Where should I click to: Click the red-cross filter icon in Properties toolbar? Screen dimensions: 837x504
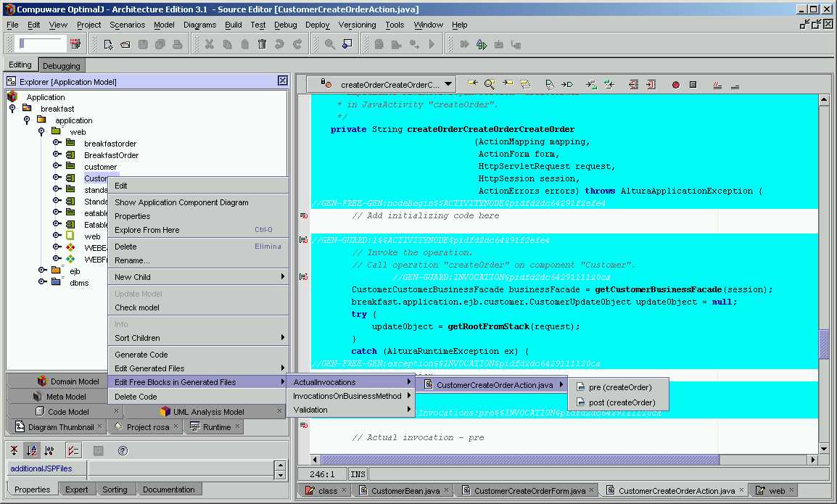[15, 450]
